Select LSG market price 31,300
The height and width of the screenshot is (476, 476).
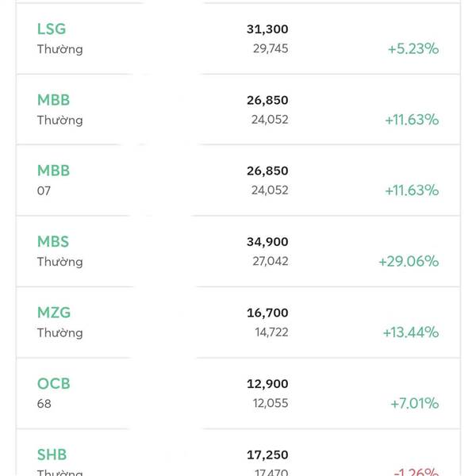pos(267,29)
